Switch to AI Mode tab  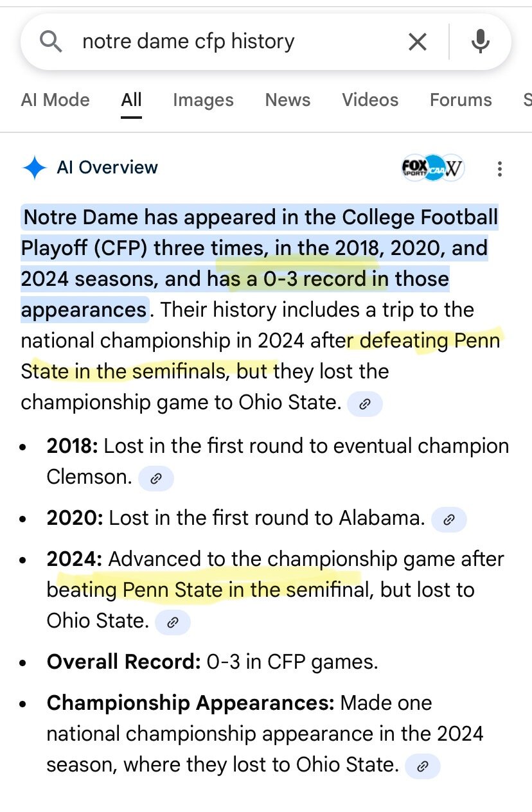click(x=55, y=100)
